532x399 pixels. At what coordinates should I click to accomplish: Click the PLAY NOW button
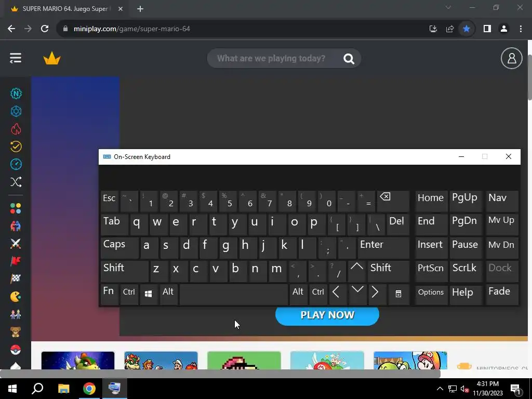pyautogui.click(x=327, y=315)
